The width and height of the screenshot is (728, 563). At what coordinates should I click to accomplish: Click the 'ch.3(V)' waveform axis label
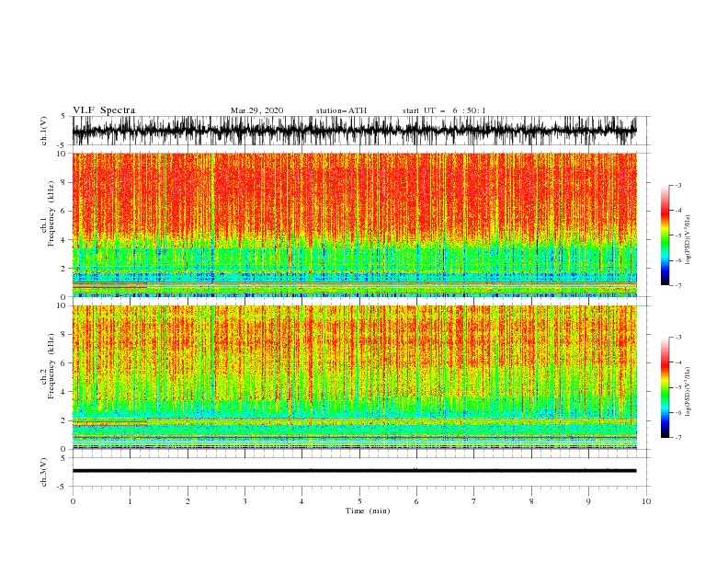pos(44,472)
